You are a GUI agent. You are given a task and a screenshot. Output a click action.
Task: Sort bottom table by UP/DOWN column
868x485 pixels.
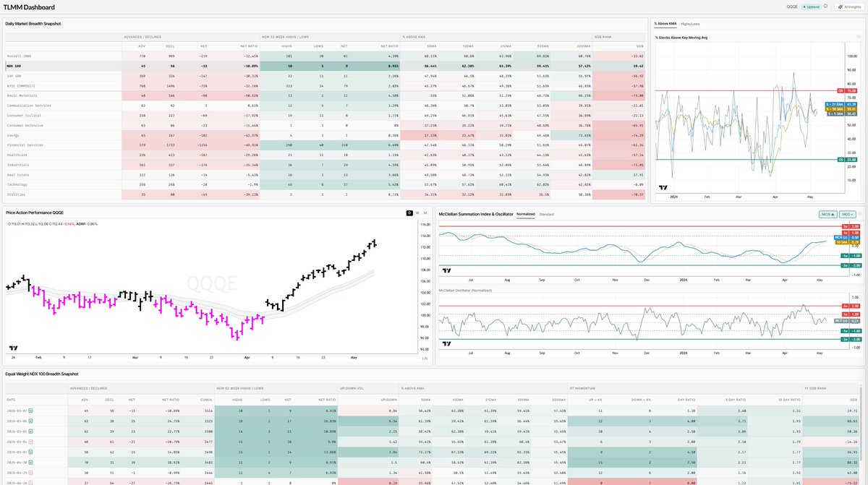click(x=388, y=399)
